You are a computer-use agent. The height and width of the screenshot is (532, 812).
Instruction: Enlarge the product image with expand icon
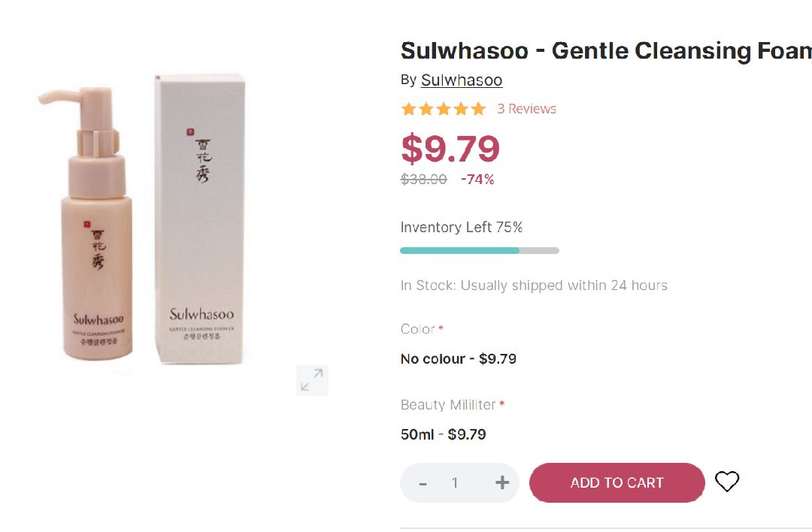[x=312, y=380]
